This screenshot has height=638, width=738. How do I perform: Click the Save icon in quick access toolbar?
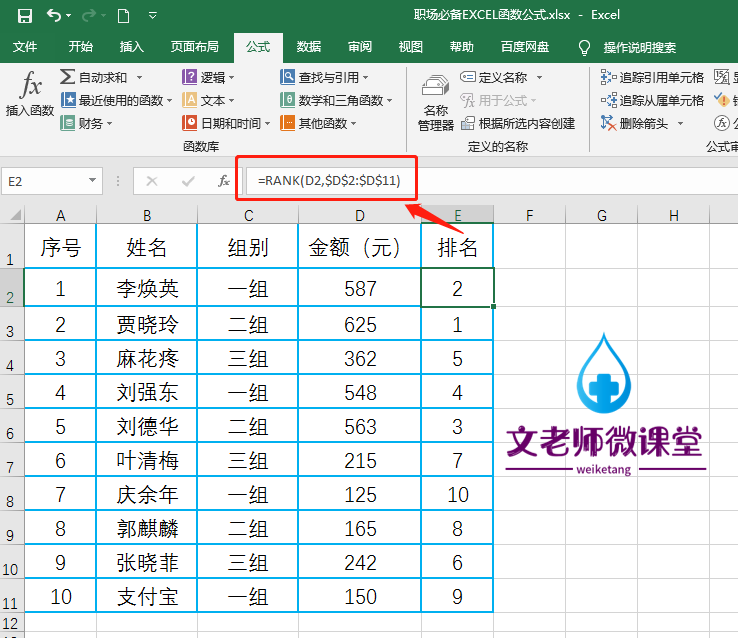pyautogui.click(x=24, y=16)
